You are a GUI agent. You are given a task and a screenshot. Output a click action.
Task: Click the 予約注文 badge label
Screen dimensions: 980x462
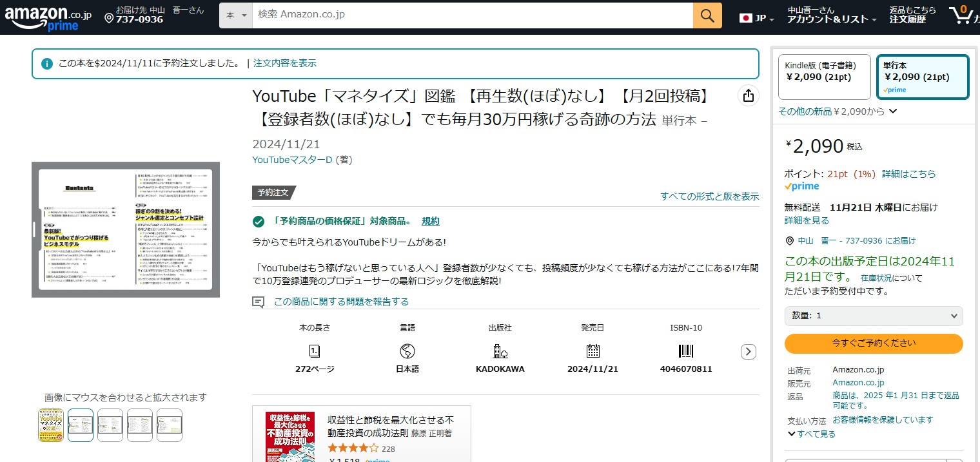pos(274,192)
